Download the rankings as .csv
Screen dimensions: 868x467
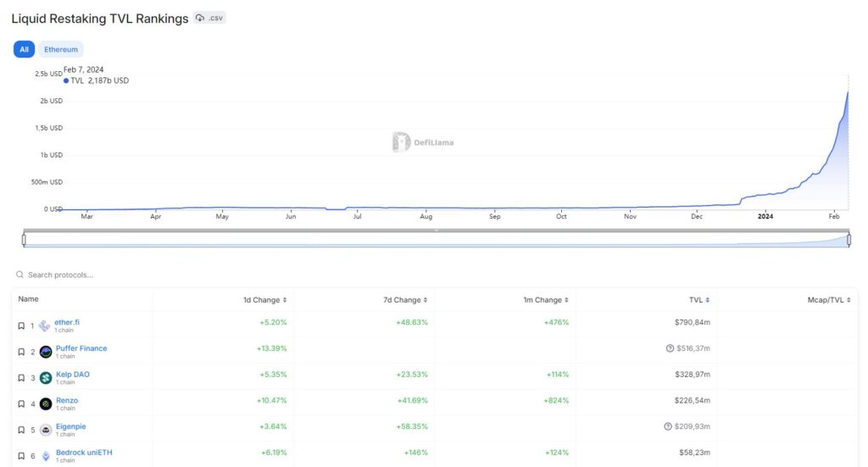coord(209,19)
